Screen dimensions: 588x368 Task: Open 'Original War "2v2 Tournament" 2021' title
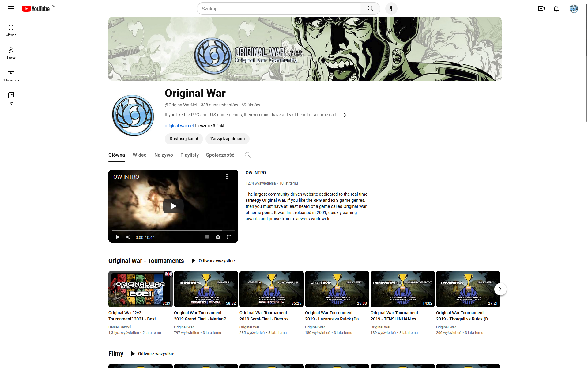pyautogui.click(x=134, y=316)
